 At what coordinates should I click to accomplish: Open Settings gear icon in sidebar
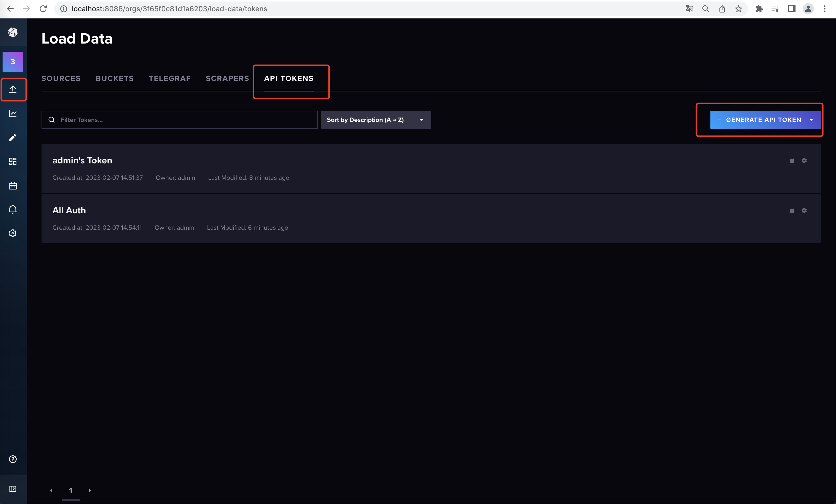click(13, 233)
